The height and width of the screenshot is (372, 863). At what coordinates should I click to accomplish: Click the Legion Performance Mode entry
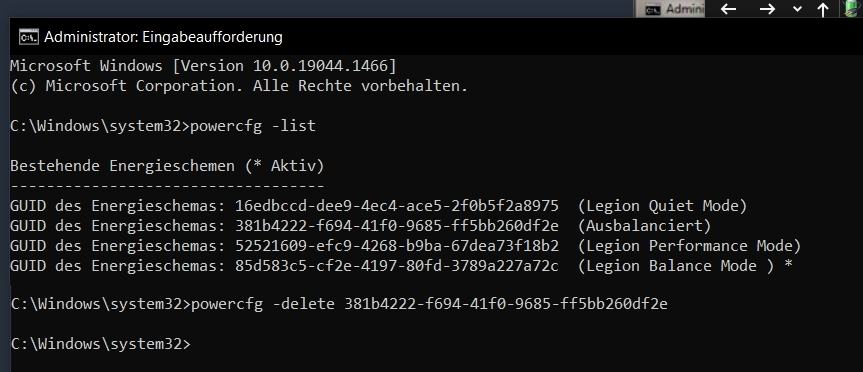point(406,245)
